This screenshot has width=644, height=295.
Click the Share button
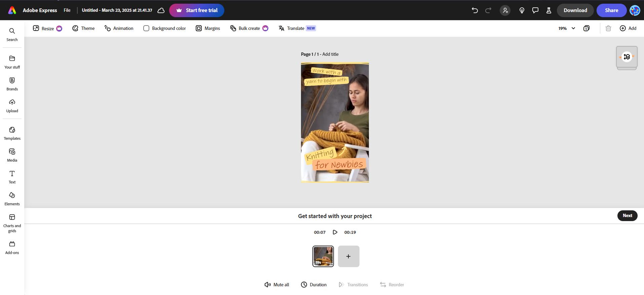point(612,10)
